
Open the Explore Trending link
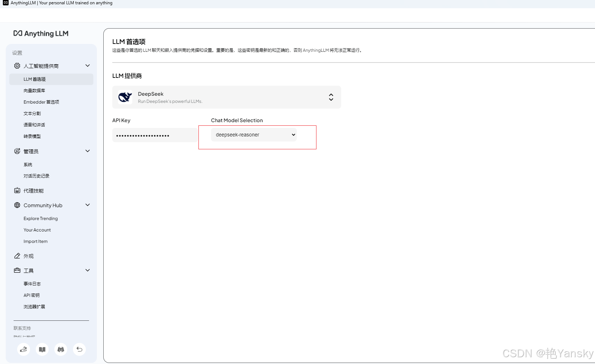coord(40,218)
